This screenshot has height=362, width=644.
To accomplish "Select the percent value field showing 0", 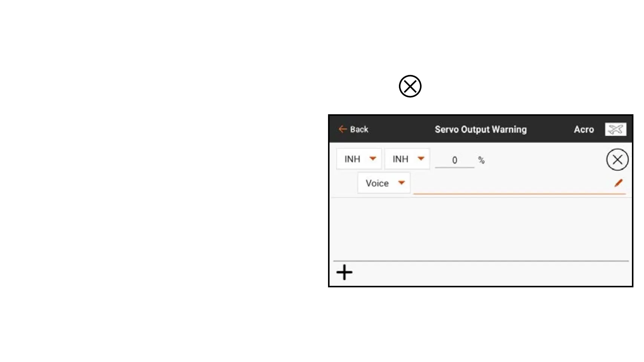I will click(x=455, y=160).
